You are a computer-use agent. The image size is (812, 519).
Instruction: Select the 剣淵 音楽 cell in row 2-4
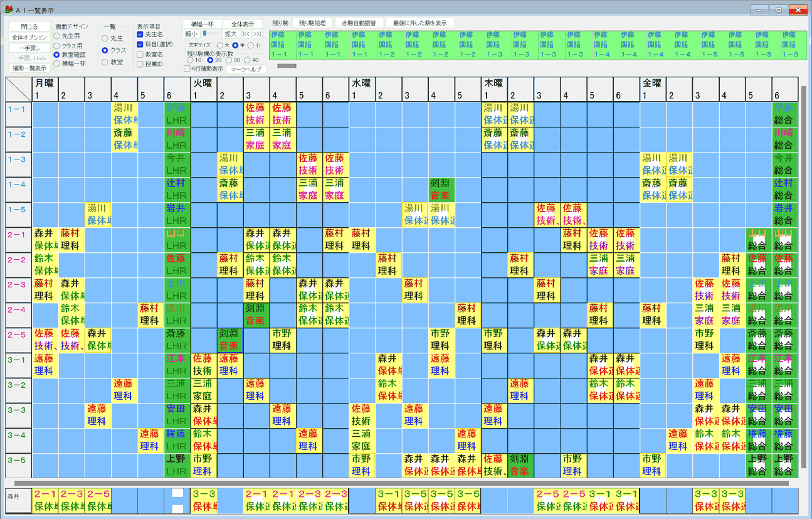click(256, 315)
